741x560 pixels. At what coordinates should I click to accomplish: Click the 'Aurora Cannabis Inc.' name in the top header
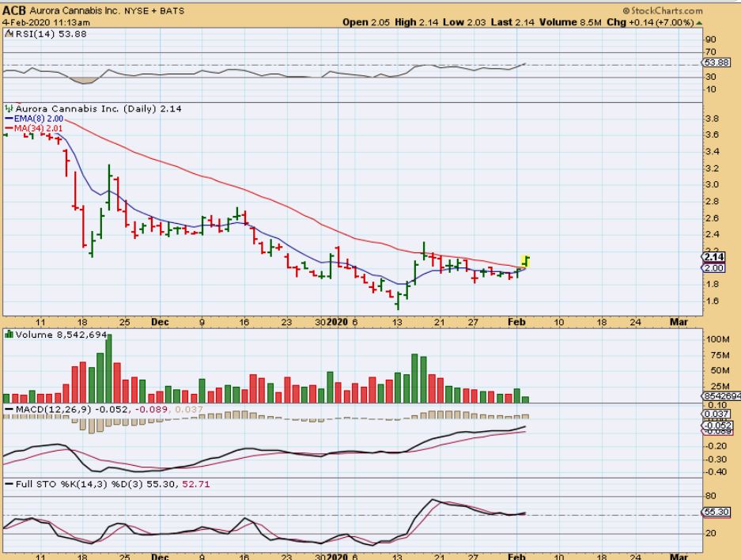click(x=74, y=10)
